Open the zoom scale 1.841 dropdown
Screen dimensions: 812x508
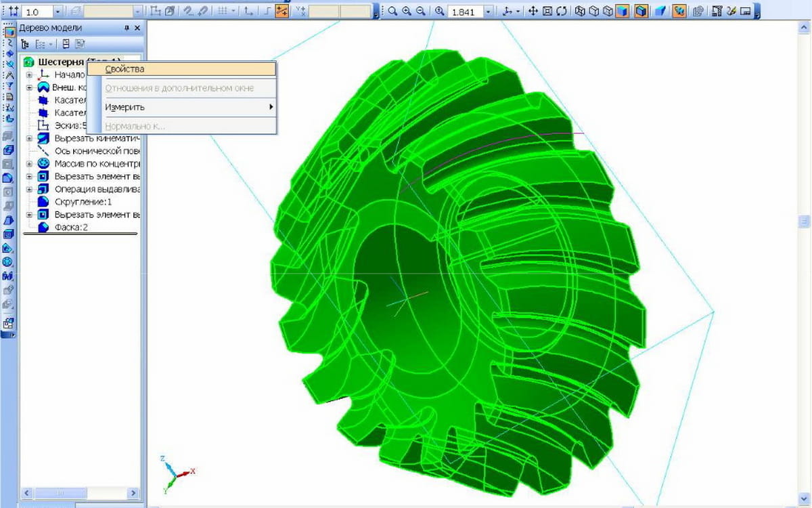(488, 12)
